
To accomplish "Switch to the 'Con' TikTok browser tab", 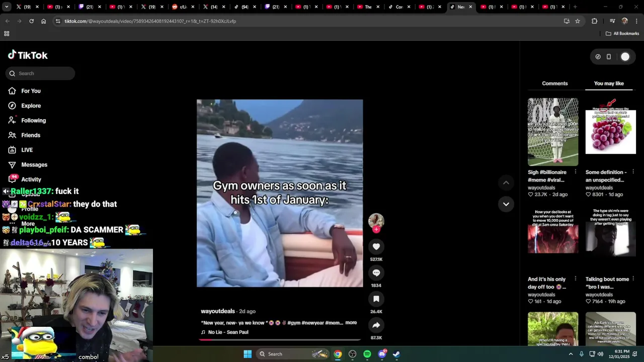I will pos(400,7).
